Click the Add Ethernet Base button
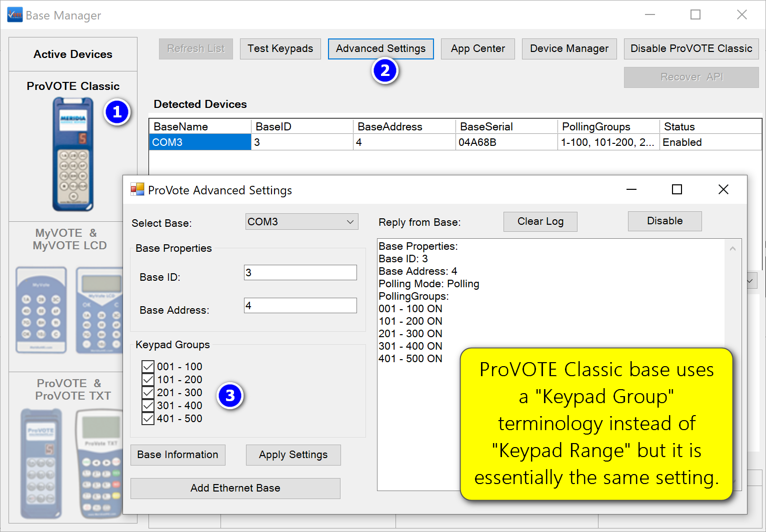 235,488
